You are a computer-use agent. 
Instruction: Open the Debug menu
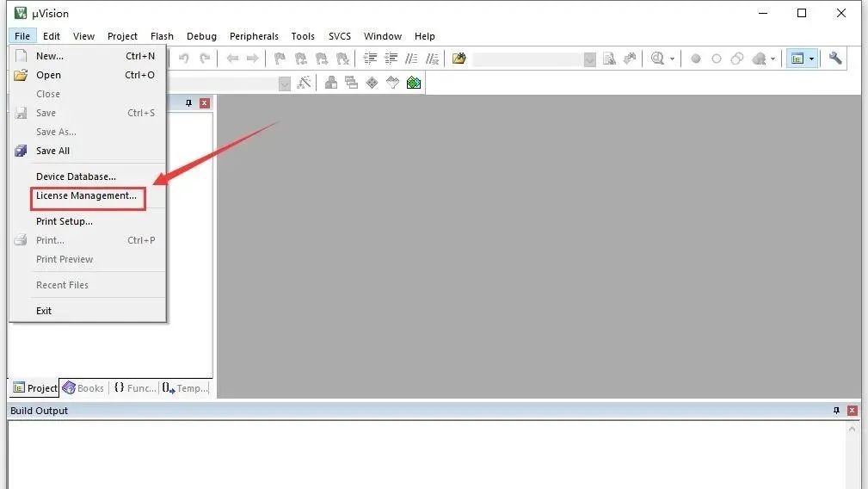click(x=201, y=36)
